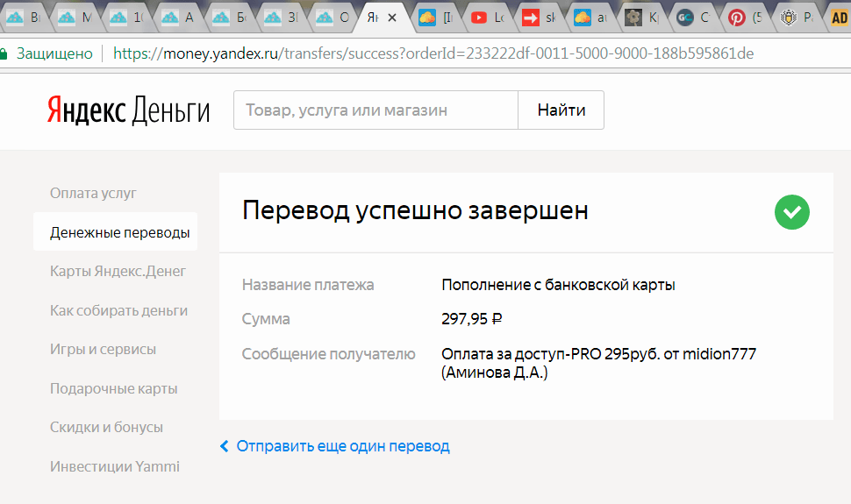Switch to the Pinterest tab

pyautogui.click(x=745, y=18)
